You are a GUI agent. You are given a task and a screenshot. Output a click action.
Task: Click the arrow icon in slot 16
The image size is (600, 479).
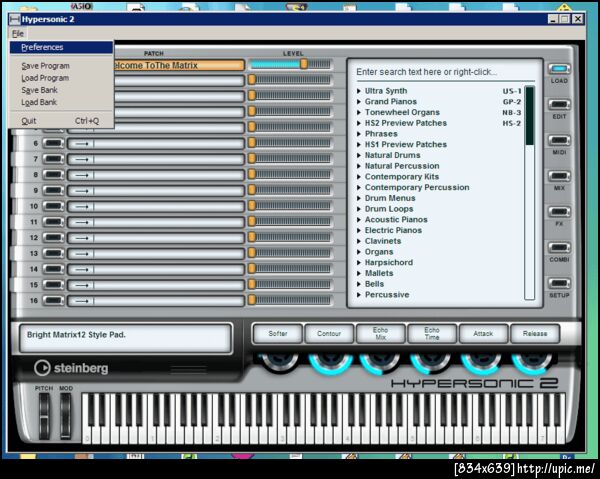click(82, 301)
